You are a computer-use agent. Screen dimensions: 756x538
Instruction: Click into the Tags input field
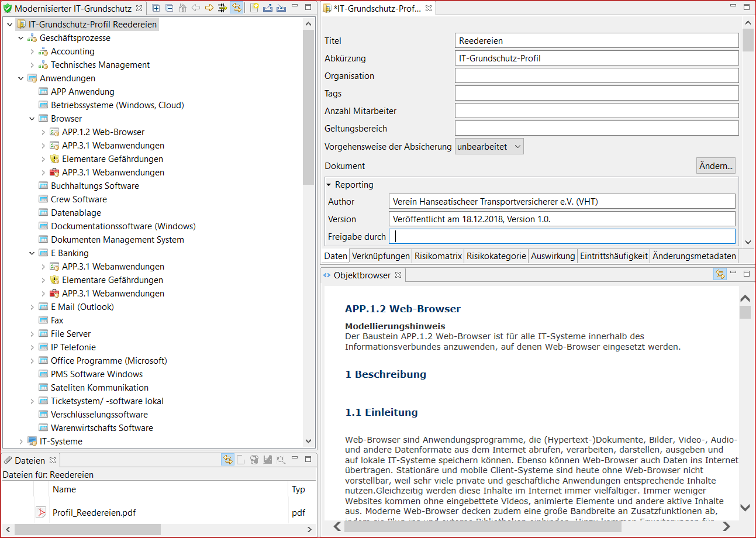point(597,94)
